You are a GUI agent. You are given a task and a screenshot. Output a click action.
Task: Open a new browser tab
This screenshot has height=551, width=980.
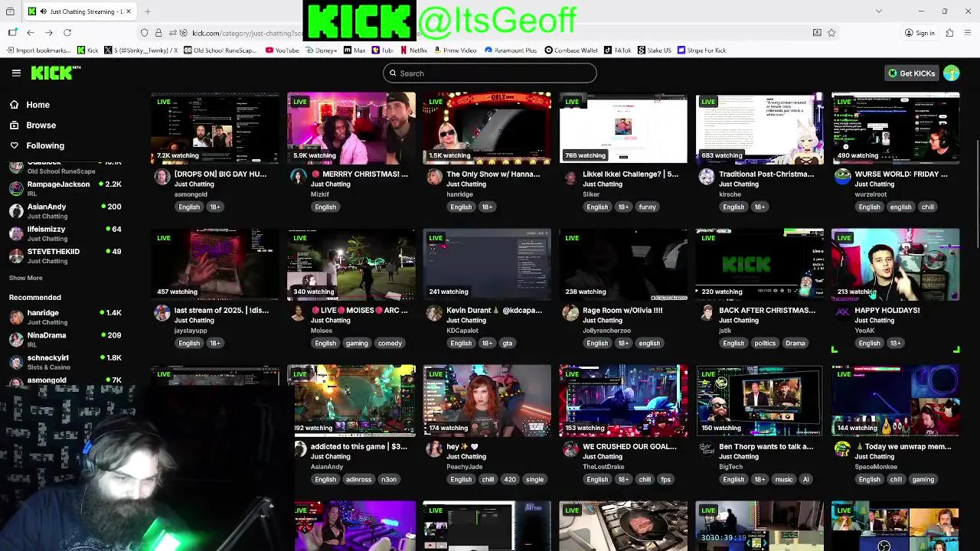[x=148, y=11]
